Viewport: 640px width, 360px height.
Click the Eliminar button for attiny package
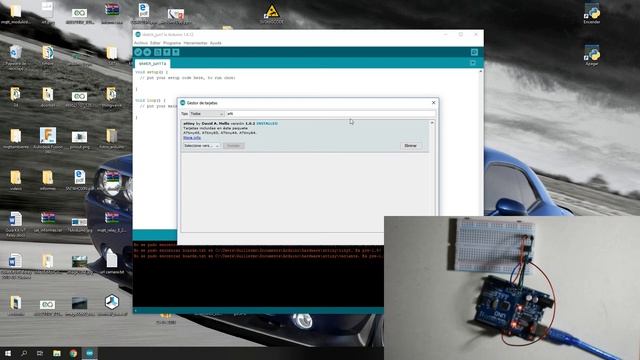[411, 146]
